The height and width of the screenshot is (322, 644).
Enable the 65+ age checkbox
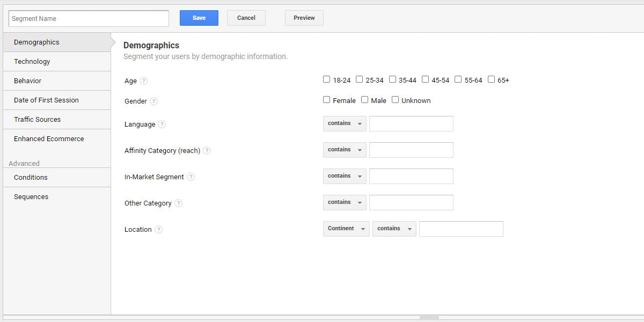491,79
